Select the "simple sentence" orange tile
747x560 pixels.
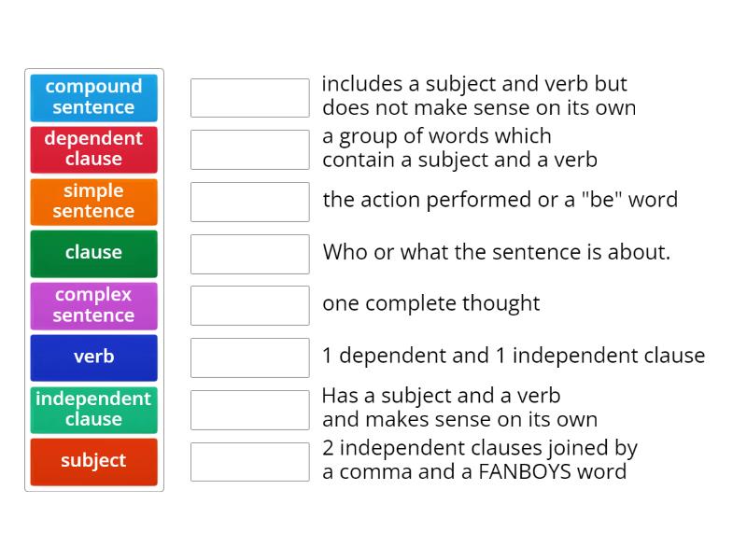tap(93, 202)
